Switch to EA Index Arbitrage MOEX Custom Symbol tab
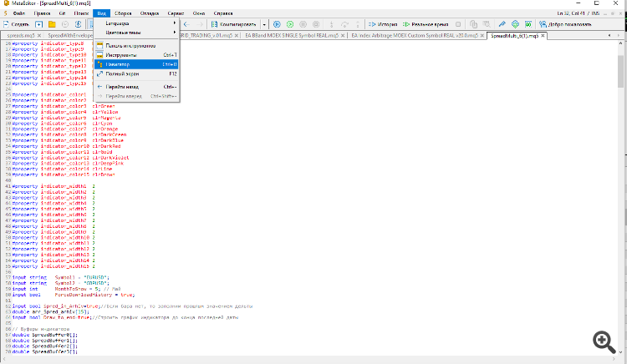Viewport: 627px width, 364px height. 415,36
